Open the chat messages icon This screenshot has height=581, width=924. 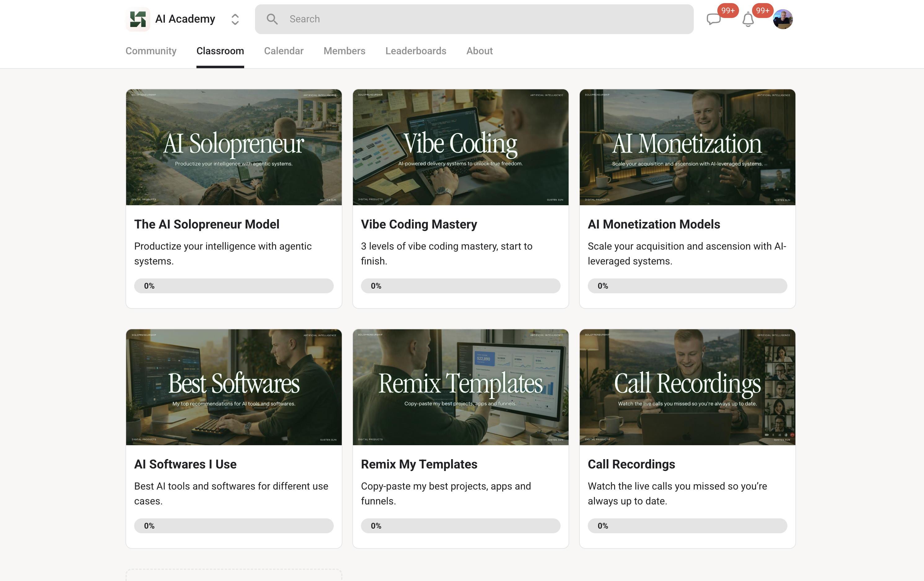tap(713, 19)
